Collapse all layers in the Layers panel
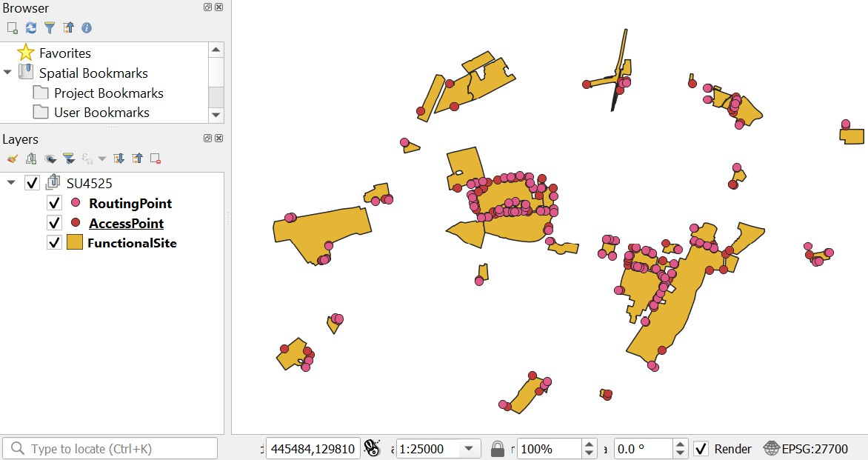Viewport: 868px width, 460px height. pos(137,158)
